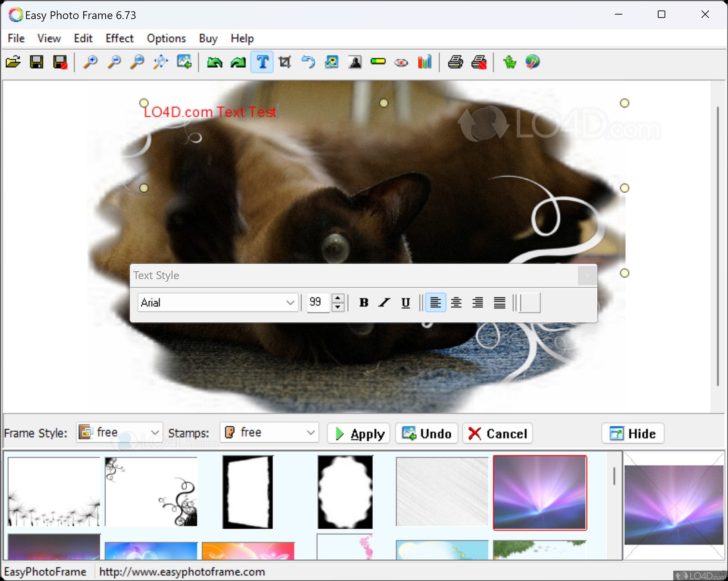This screenshot has height=581, width=728.
Task: Select the purple light rays frame thumbnail
Action: click(x=540, y=492)
